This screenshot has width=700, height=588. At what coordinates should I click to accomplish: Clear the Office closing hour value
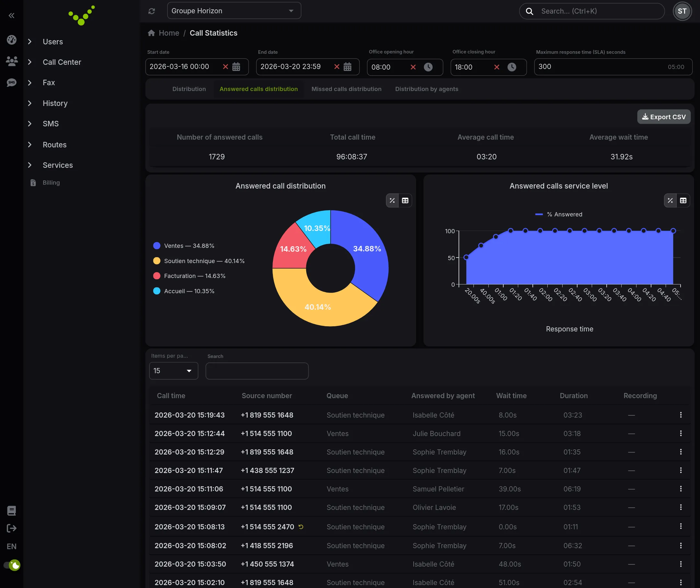496,67
